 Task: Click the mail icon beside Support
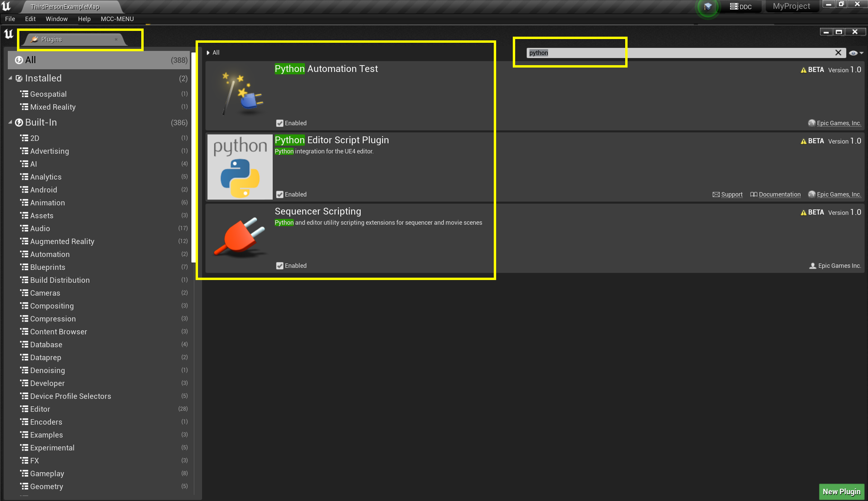click(x=716, y=194)
